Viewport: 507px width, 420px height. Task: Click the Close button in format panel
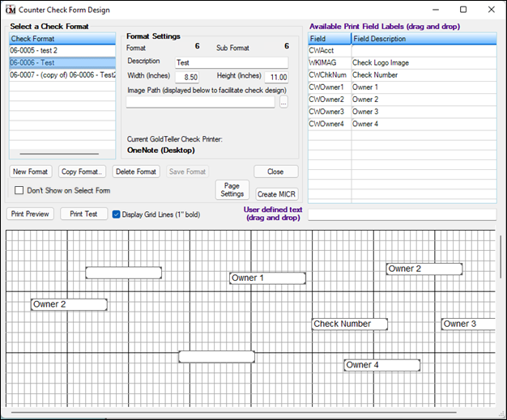pos(276,172)
